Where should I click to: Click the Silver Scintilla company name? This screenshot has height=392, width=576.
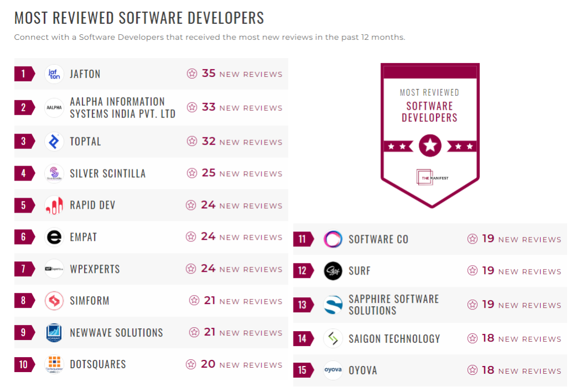106,173
